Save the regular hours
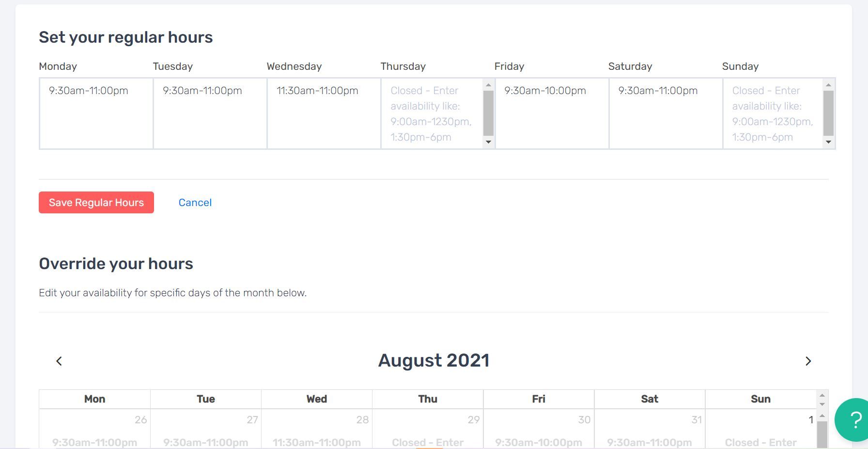Viewport: 868px width, 449px height. [x=96, y=203]
